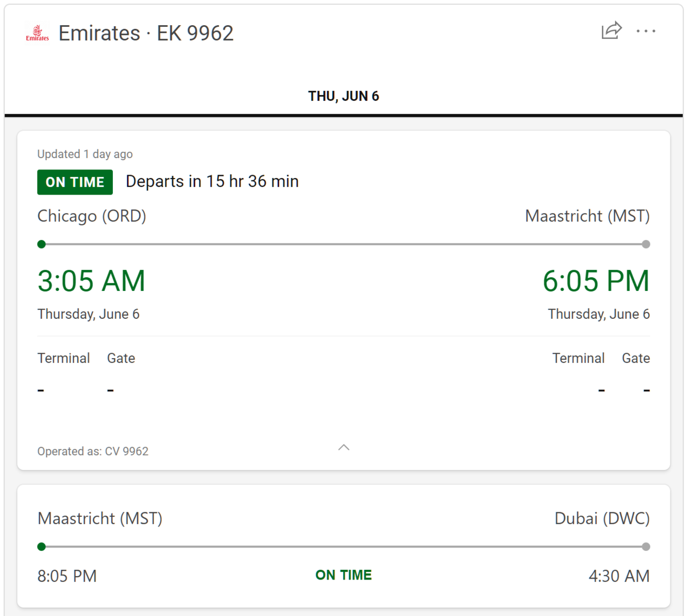This screenshot has height=616, width=688.
Task: Click the Emirates · EK 9962 flight title
Action: [146, 33]
